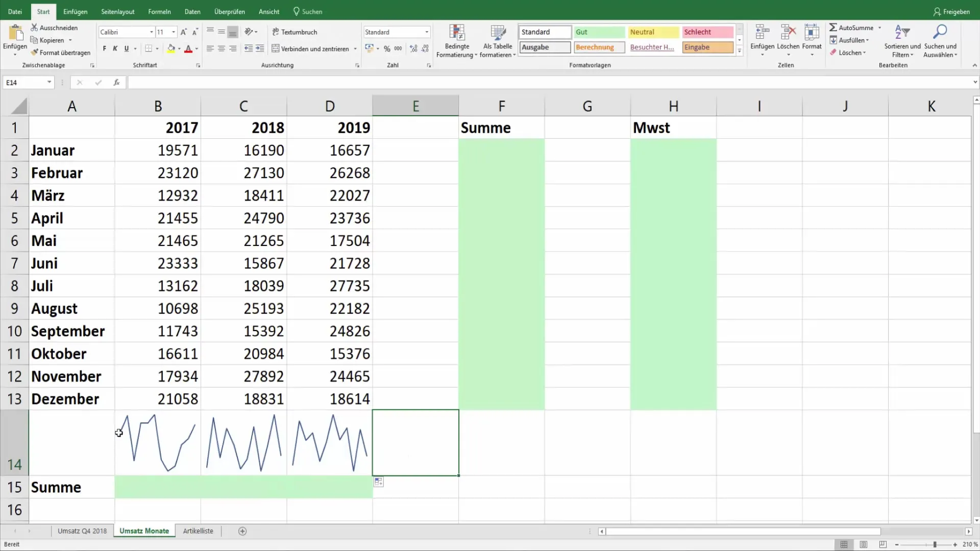Open the Format cells menu in Zellen group
Viewport: 980px width, 551px height.
click(x=812, y=40)
